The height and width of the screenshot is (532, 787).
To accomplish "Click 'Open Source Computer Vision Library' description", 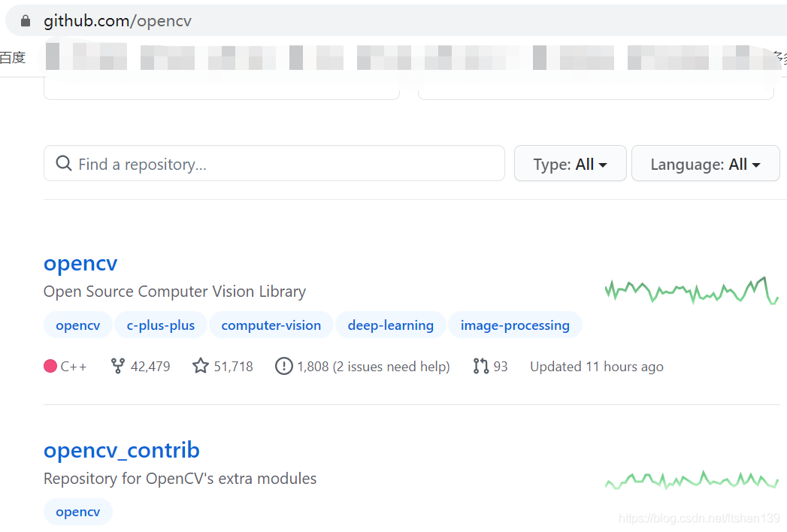I will coord(174,292).
